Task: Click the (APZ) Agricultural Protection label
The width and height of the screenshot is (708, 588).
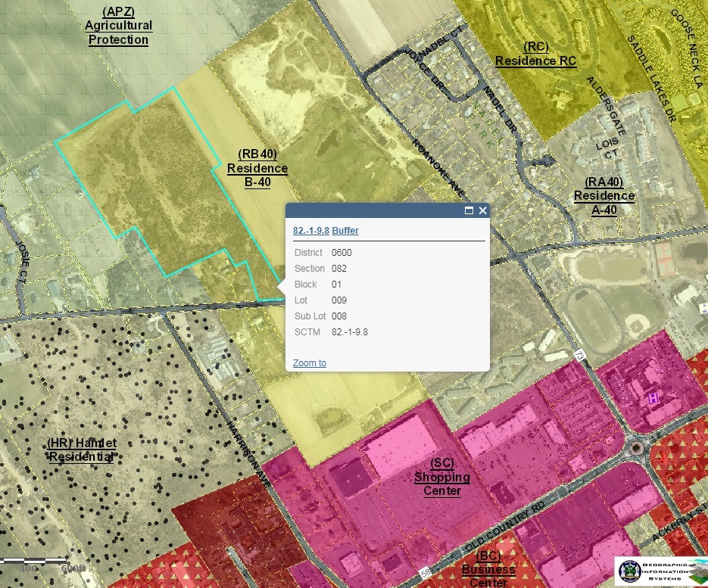Action: 118,26
